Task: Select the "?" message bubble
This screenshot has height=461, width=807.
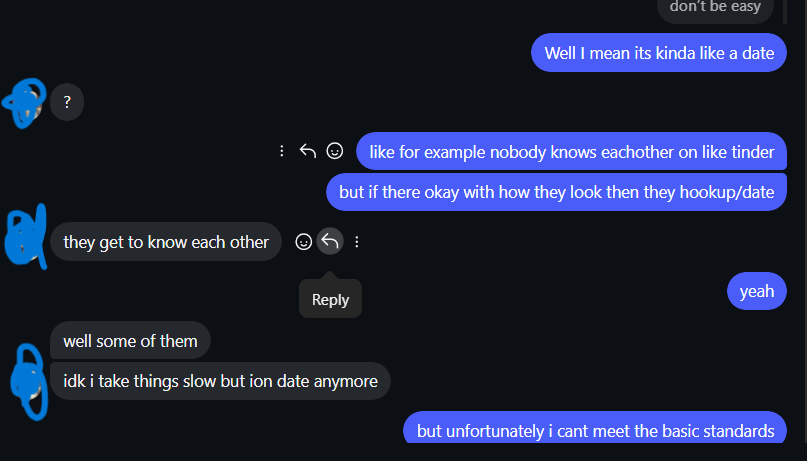Action: 67,102
